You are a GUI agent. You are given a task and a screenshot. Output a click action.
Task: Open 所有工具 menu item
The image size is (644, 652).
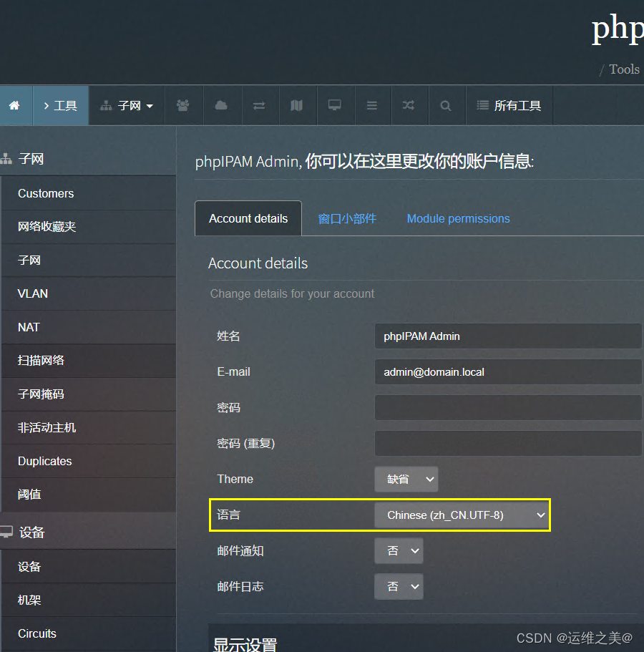pos(509,106)
